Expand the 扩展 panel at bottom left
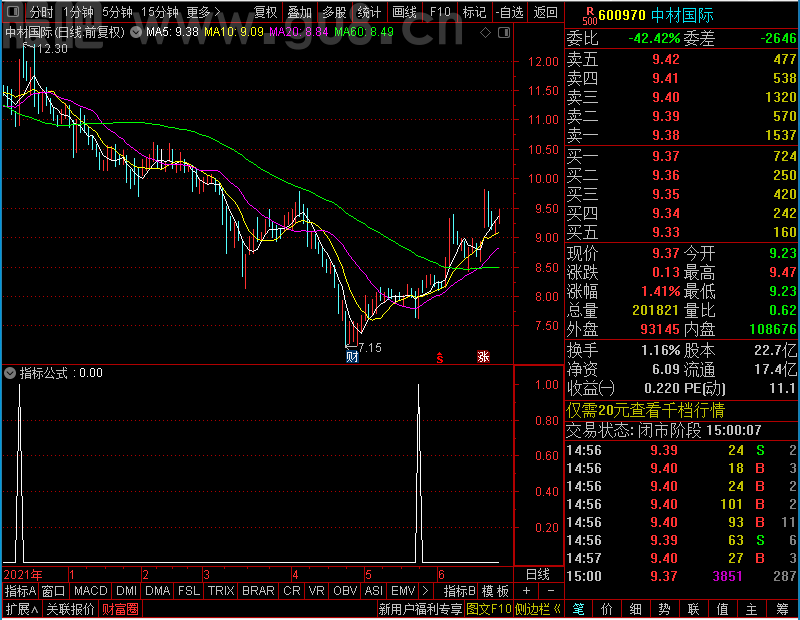 [22, 609]
